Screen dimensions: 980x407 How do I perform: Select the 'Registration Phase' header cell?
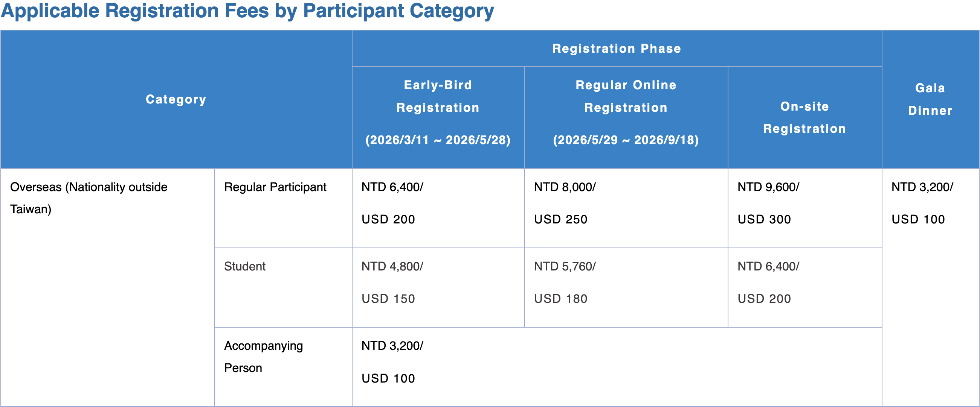coord(616,49)
